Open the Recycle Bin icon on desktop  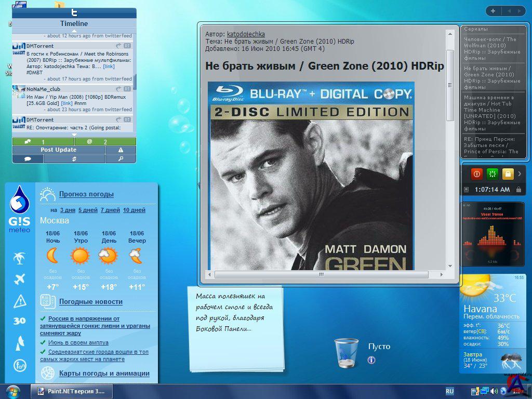[x=346, y=353]
